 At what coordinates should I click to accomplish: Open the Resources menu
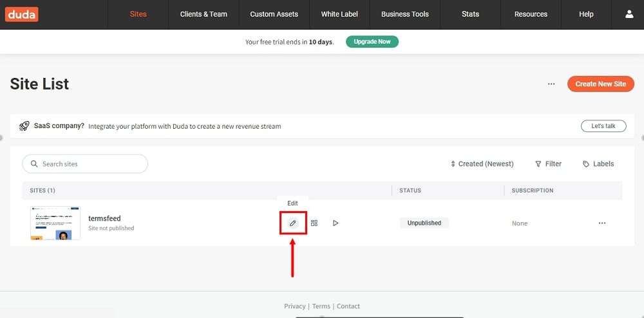[x=531, y=14]
